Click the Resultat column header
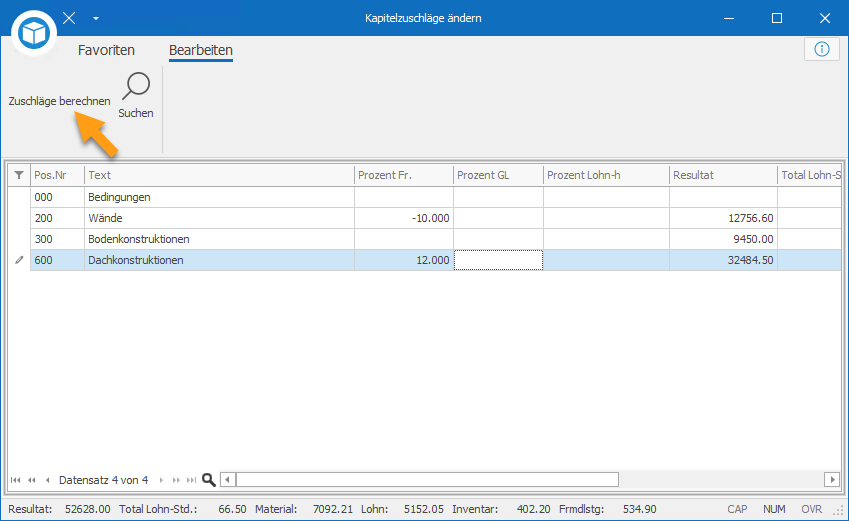849x521 pixels. pyautogui.click(x=723, y=175)
